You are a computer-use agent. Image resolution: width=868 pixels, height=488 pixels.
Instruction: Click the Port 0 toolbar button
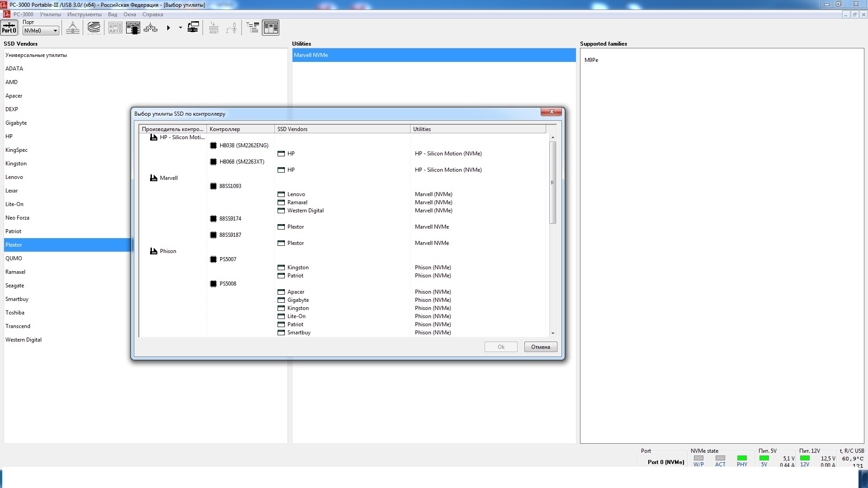9,28
